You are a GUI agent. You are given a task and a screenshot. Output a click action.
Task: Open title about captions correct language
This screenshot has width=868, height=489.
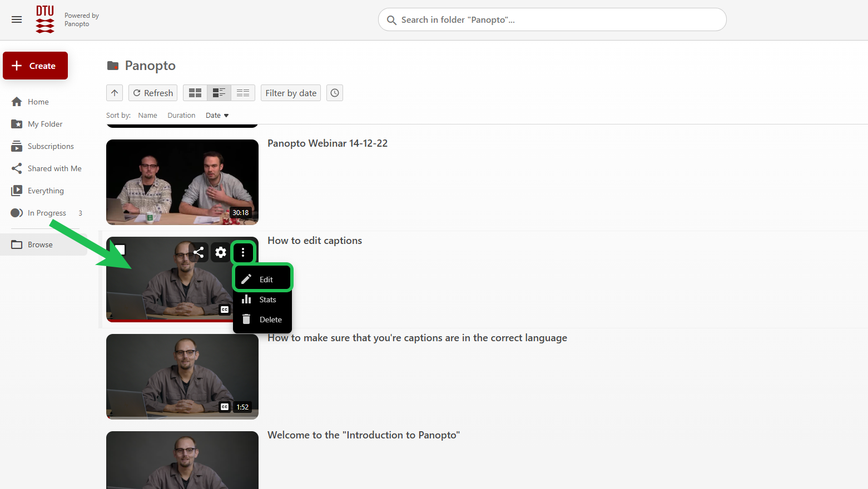pyautogui.click(x=418, y=338)
